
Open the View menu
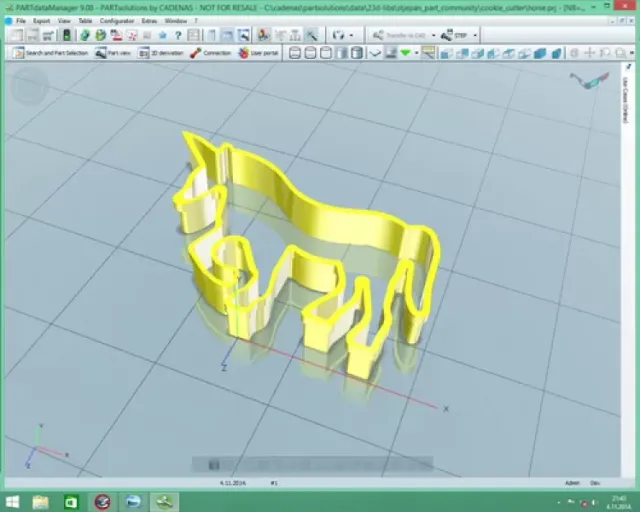64,21
